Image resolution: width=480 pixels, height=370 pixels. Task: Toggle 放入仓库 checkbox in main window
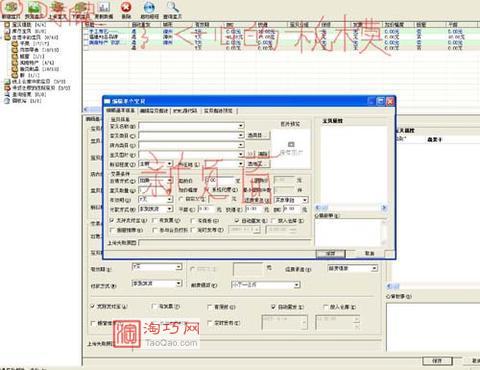[x=326, y=306]
